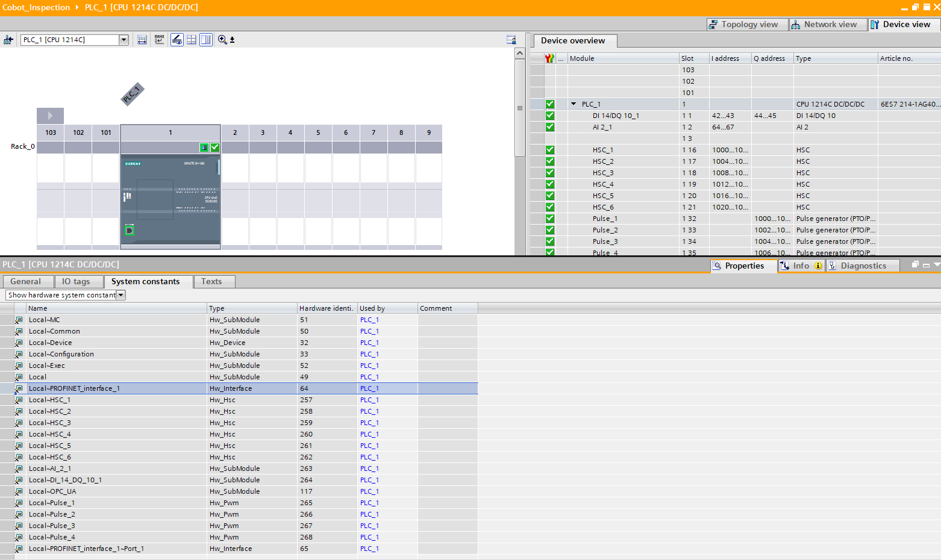
Task: Switch to the IO tags tab
Action: (x=76, y=282)
